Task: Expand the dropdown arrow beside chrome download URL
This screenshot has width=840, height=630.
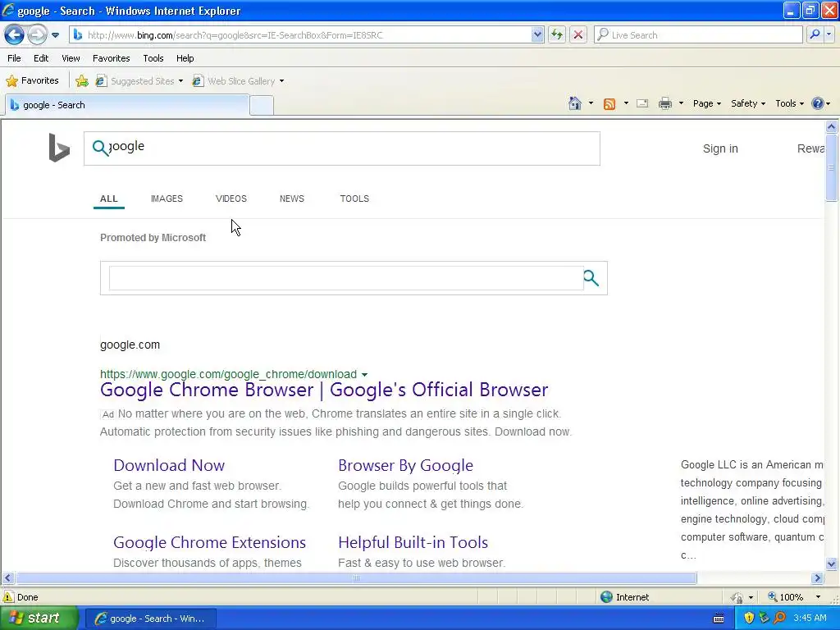Action: [364, 374]
